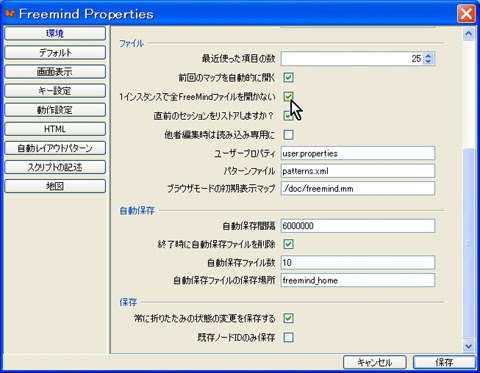The image size is (480, 373).
Task: Click the ファイル section heading
Action: pyautogui.click(x=131, y=43)
